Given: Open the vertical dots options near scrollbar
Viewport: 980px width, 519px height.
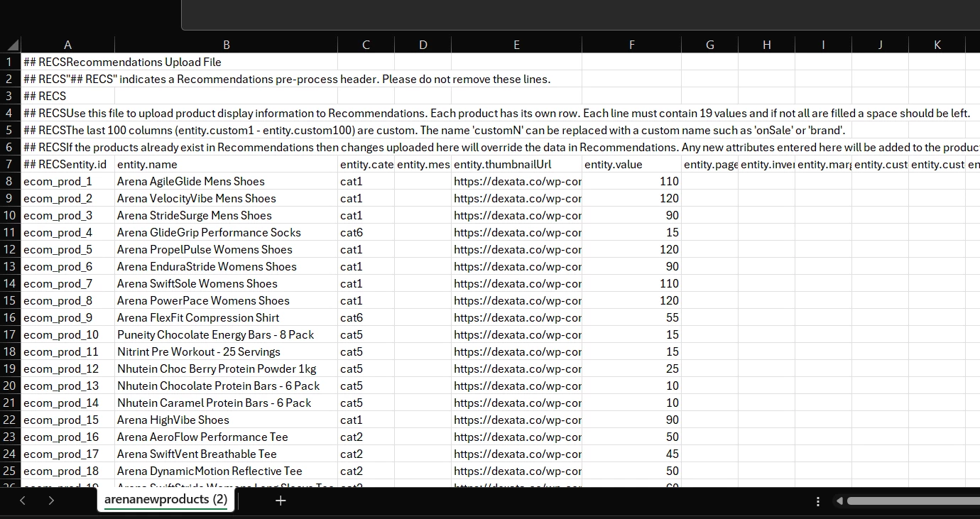Looking at the screenshot, I should coord(818,501).
